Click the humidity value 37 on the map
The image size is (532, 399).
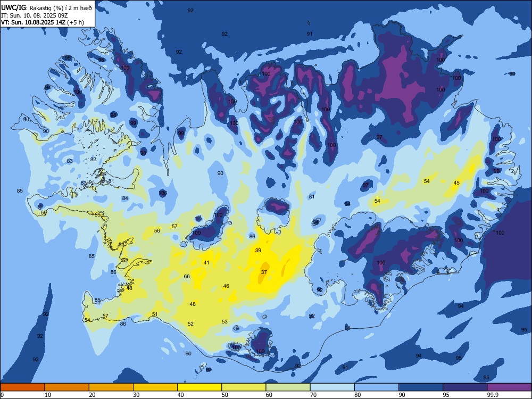(x=264, y=272)
